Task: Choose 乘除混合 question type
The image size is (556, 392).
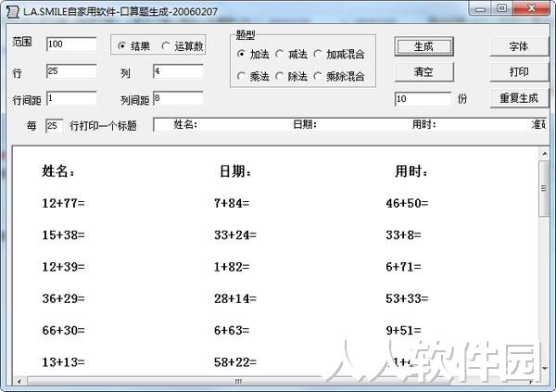Action: pyautogui.click(x=339, y=76)
